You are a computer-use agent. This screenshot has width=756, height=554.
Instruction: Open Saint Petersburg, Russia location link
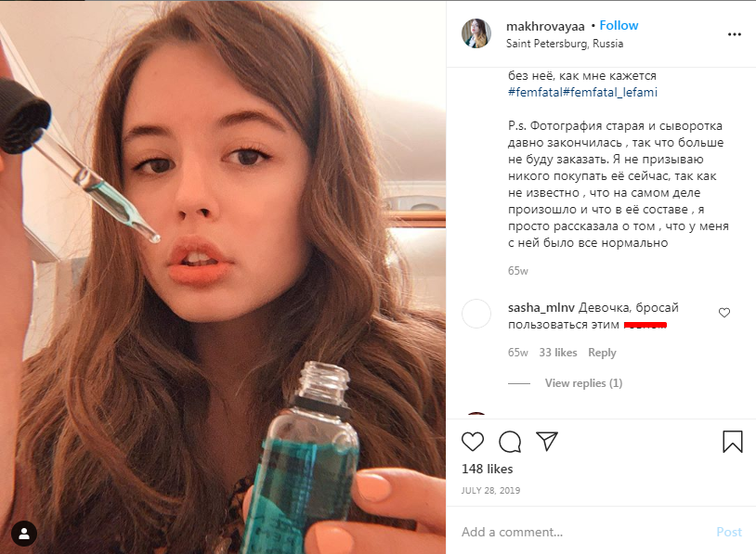pos(565,44)
